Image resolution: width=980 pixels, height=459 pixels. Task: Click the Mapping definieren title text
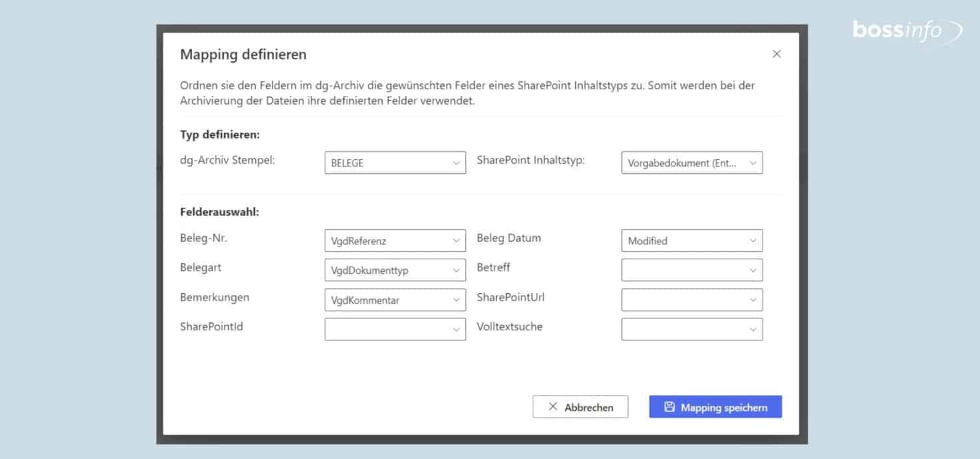tap(243, 55)
